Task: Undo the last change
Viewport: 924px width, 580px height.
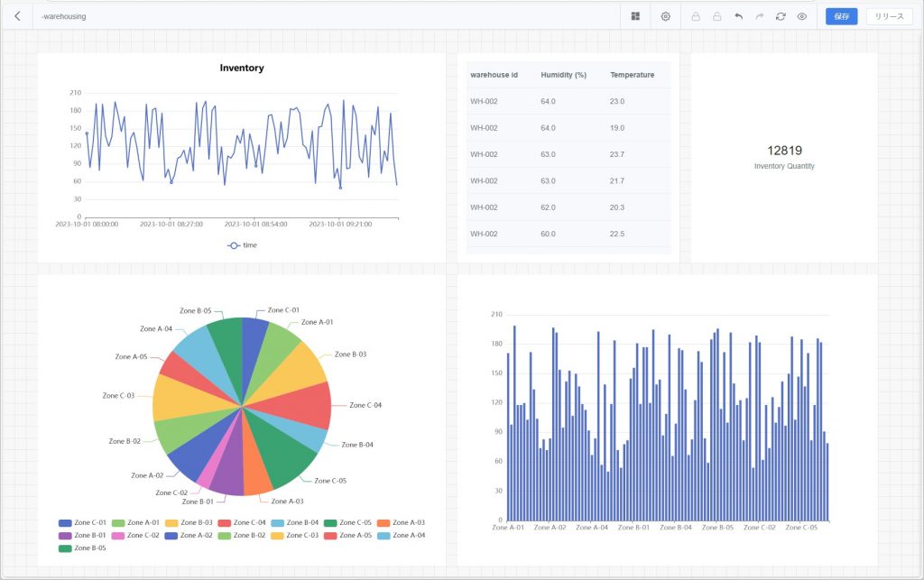Action: (x=738, y=16)
